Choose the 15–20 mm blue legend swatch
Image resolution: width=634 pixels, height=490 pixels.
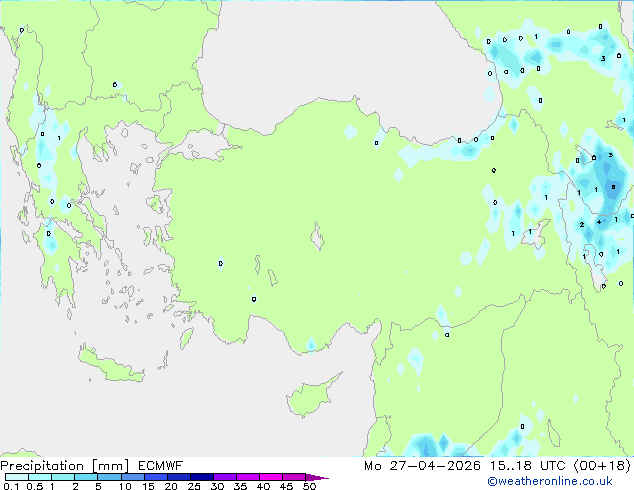click(156, 477)
